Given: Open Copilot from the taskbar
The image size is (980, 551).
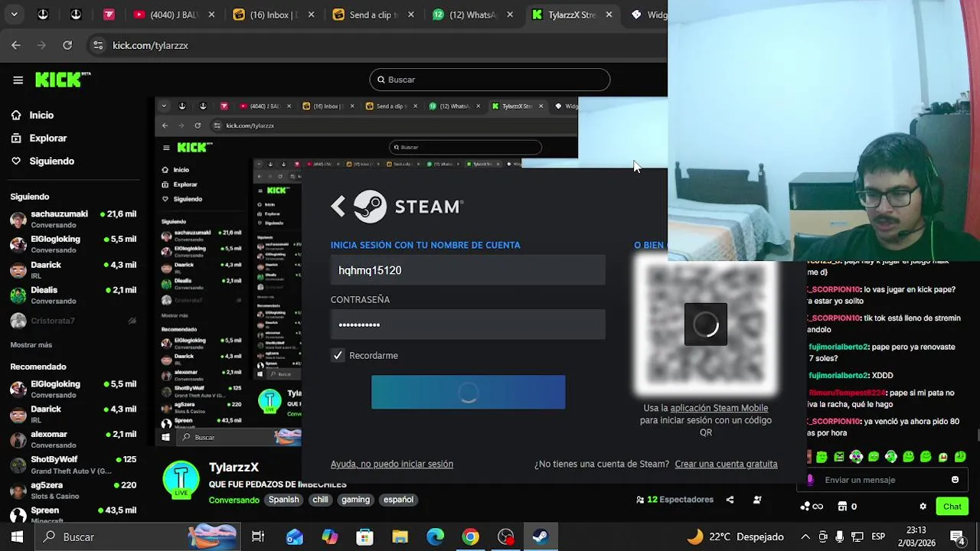Looking at the screenshot, I should point(329,536).
